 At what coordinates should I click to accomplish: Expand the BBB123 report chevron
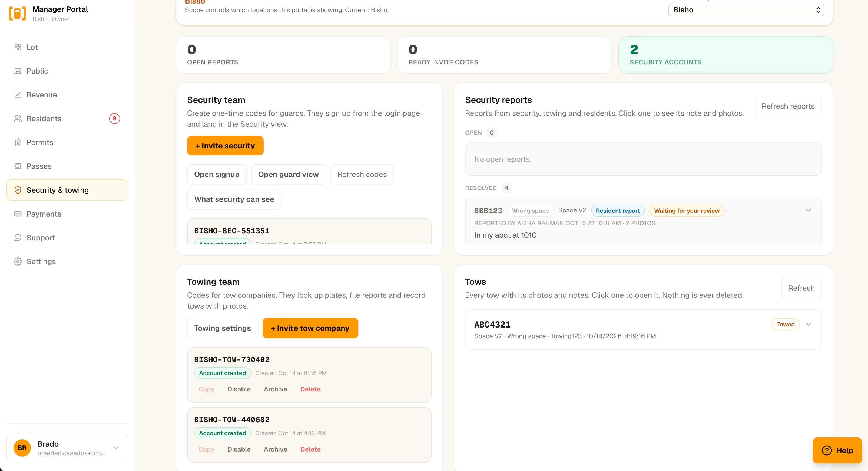[808, 210]
